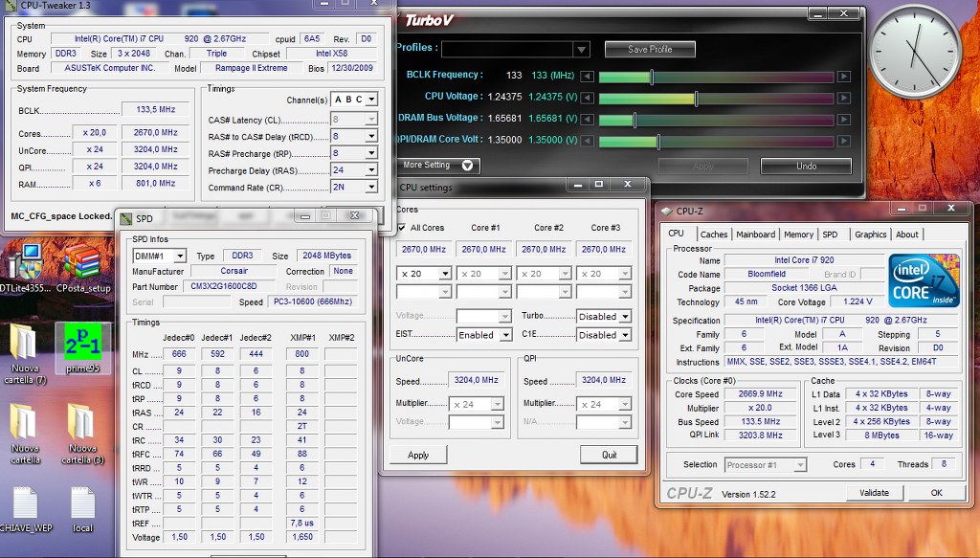Click the Part Number field CM3X2G1600C8D

pos(229,286)
